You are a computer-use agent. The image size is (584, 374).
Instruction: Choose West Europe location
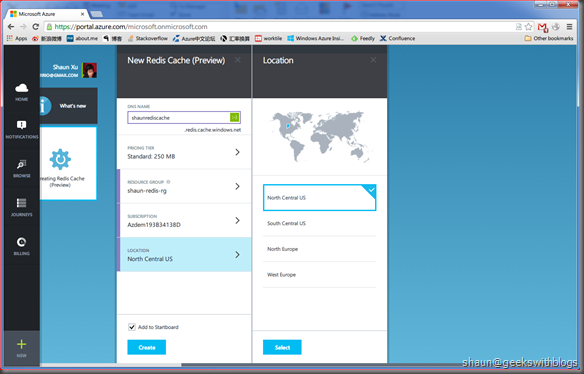[x=320, y=275]
